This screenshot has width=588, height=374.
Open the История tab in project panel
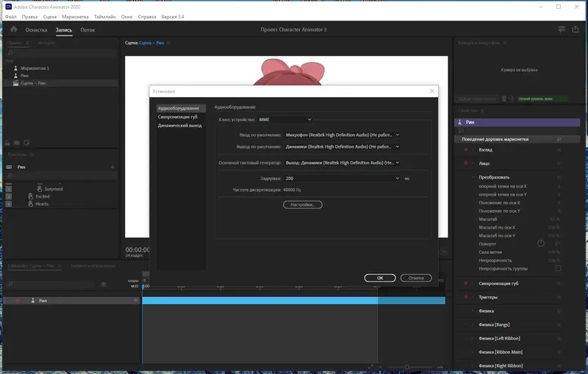click(x=46, y=43)
